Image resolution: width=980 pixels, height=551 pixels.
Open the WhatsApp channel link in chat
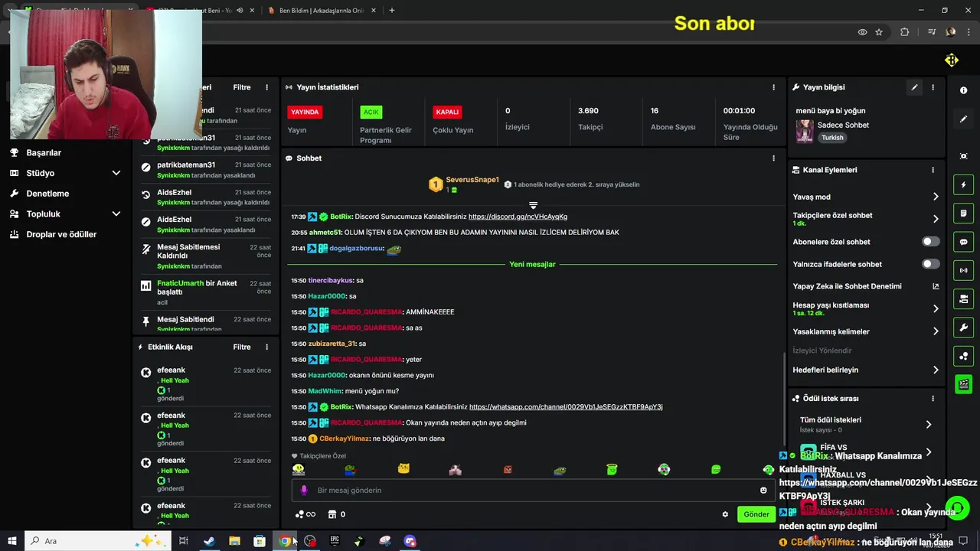pyautogui.click(x=566, y=407)
